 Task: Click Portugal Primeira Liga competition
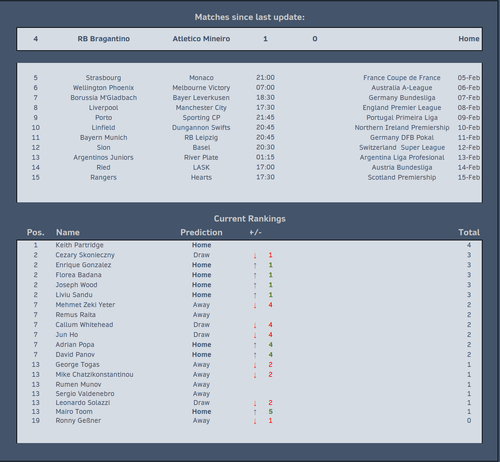click(x=402, y=118)
